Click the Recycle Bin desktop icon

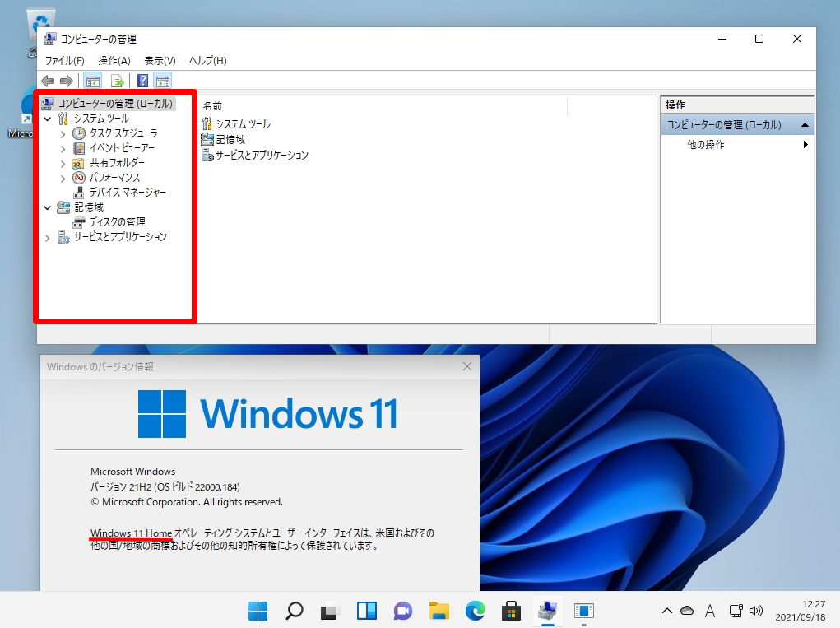[40, 24]
